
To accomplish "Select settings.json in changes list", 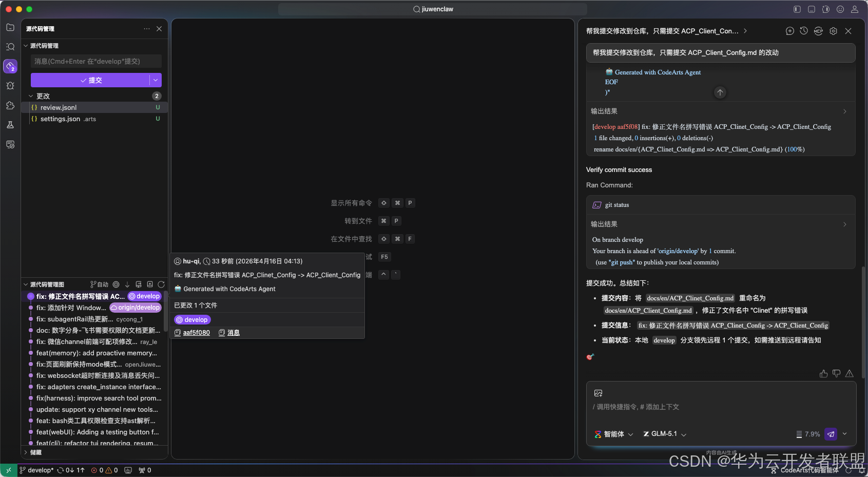I will tap(94, 119).
